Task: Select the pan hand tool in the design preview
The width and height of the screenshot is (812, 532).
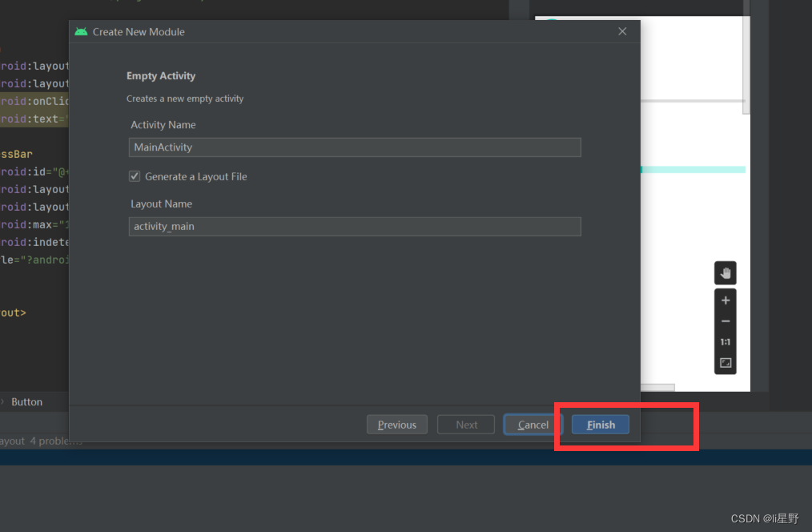Action: [725, 273]
